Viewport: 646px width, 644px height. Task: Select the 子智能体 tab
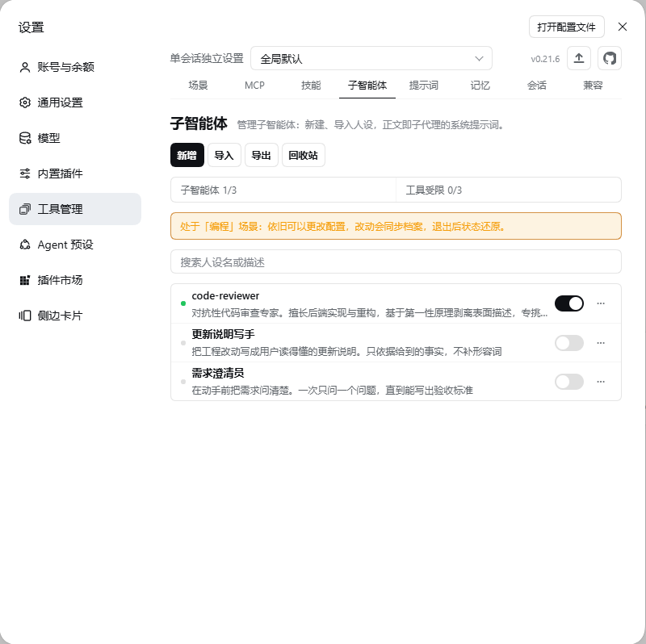point(367,86)
